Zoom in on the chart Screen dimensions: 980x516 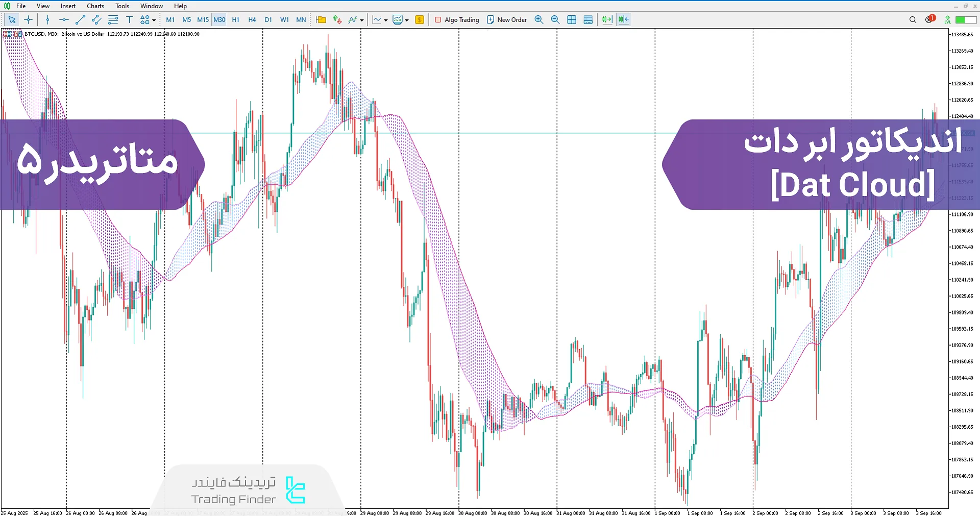pos(538,20)
